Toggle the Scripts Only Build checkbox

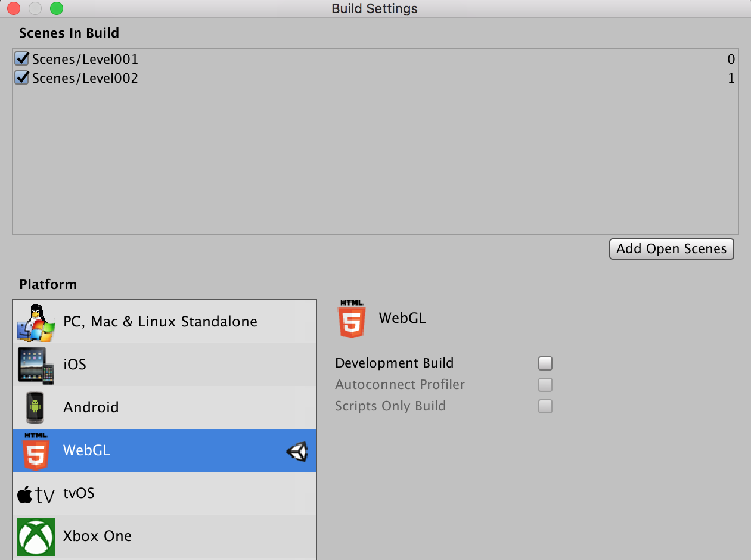(545, 406)
